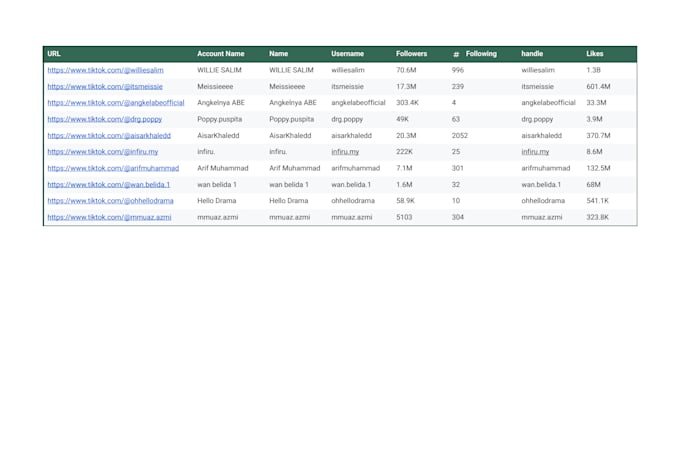
Task: Select the 2052 following value
Action: point(460,136)
